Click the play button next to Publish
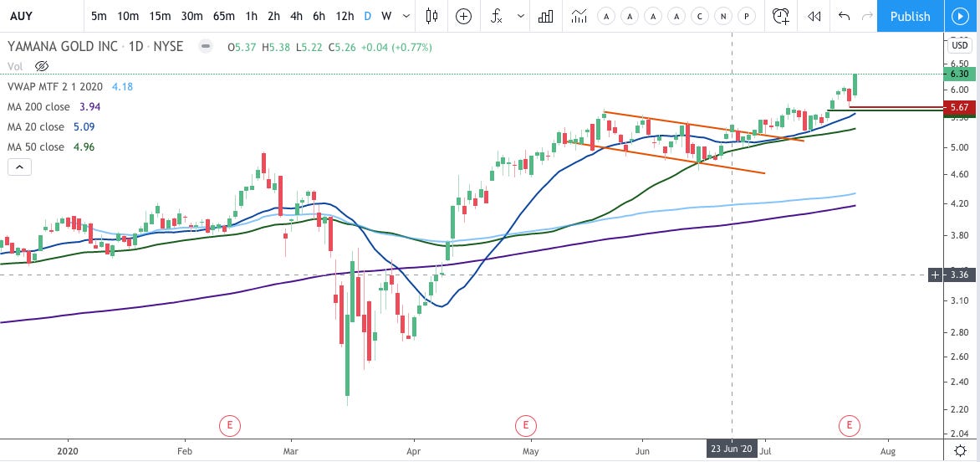Image resolution: width=980 pixels, height=462 pixels. click(960, 16)
